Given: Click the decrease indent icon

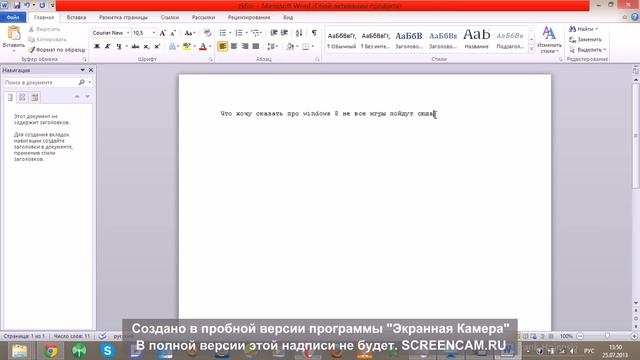Looking at the screenshot, I should point(273,33).
